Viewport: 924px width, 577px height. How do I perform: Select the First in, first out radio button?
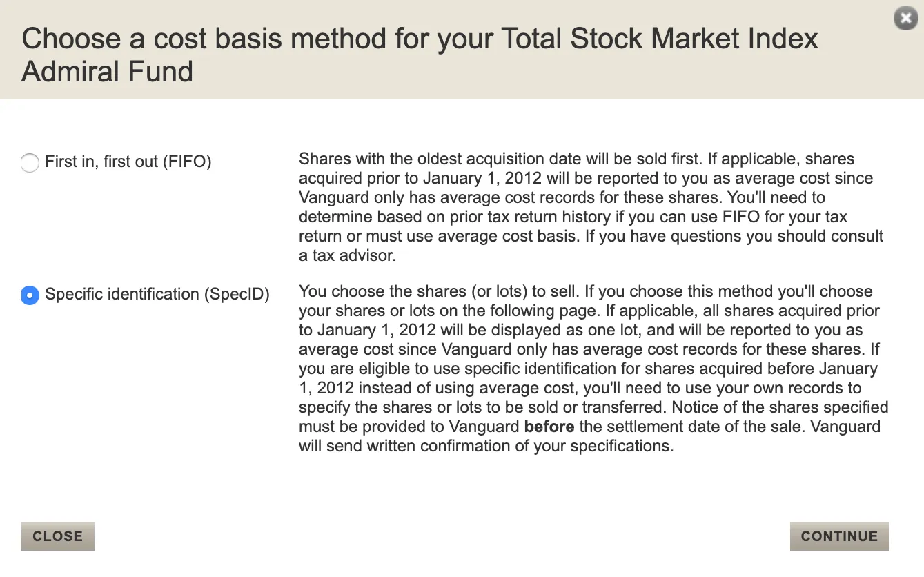coord(30,163)
